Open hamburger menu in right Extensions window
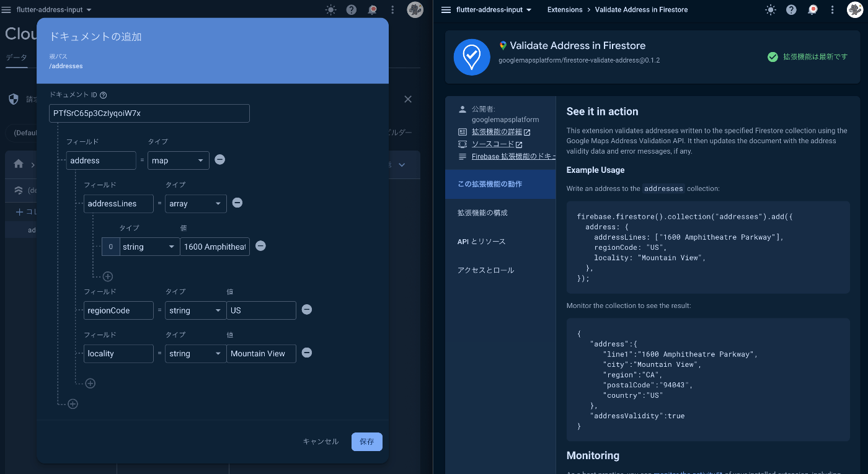 pos(446,10)
